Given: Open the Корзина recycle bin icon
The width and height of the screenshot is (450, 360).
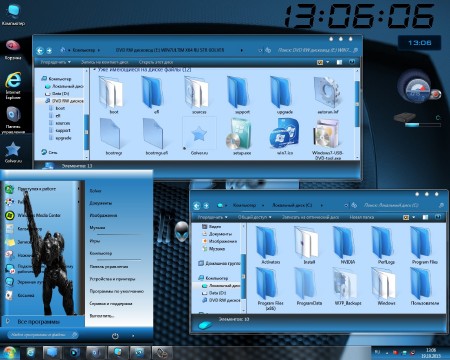Looking at the screenshot, I should tap(13, 50).
